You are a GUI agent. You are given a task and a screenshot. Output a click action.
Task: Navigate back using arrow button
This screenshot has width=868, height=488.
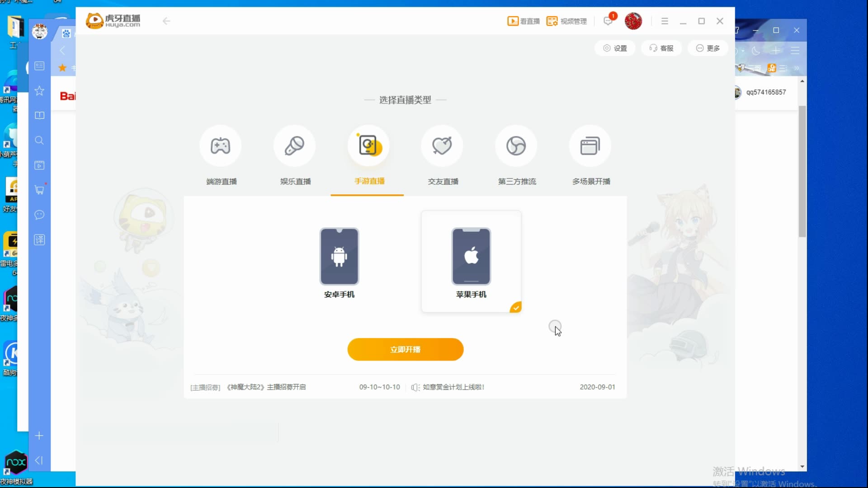pyautogui.click(x=167, y=21)
